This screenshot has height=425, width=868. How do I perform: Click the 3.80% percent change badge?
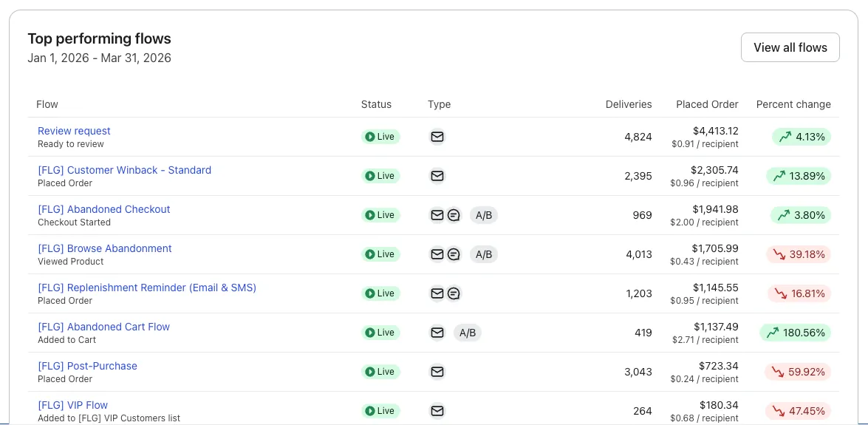tap(801, 215)
